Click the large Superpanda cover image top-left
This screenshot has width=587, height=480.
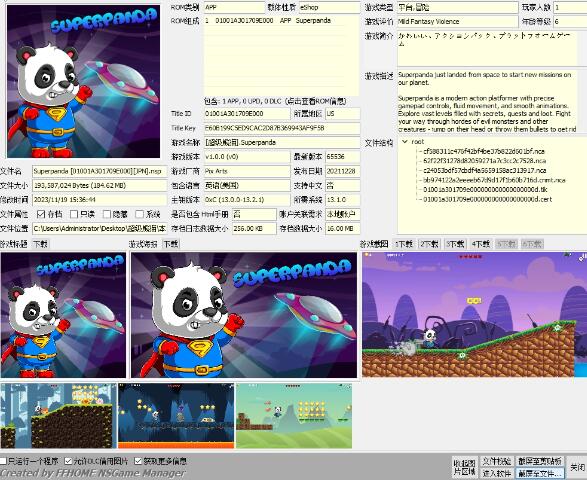click(83, 81)
